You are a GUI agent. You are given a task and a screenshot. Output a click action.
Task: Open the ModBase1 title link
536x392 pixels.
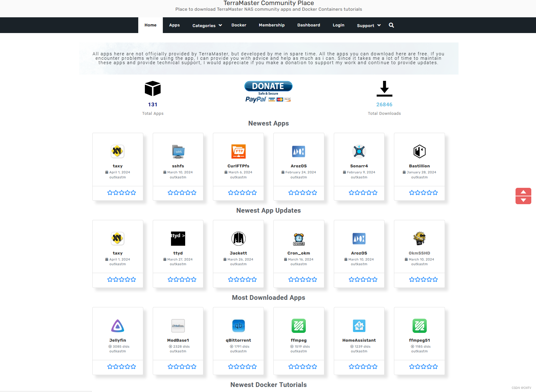tap(178, 340)
